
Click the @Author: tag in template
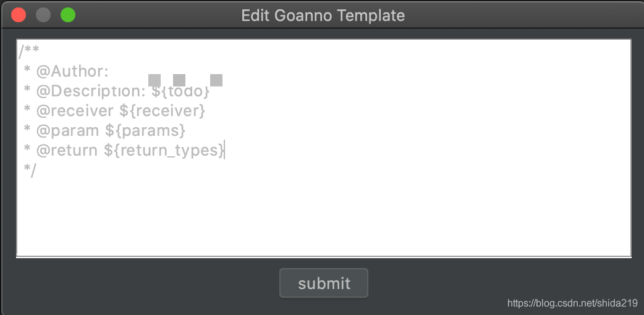pos(72,72)
